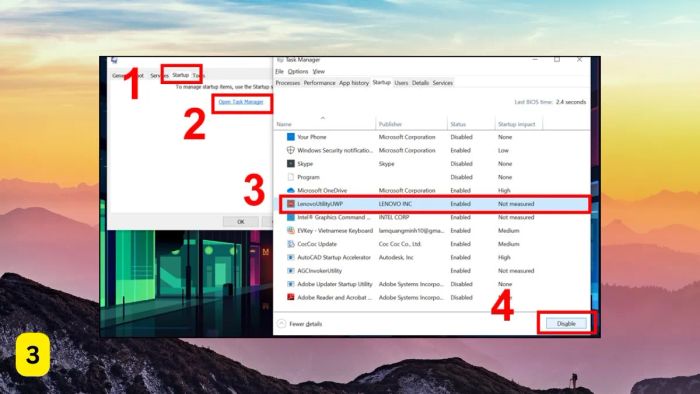The image size is (700, 394).
Task: Select the Skype row name
Action: coord(305,164)
